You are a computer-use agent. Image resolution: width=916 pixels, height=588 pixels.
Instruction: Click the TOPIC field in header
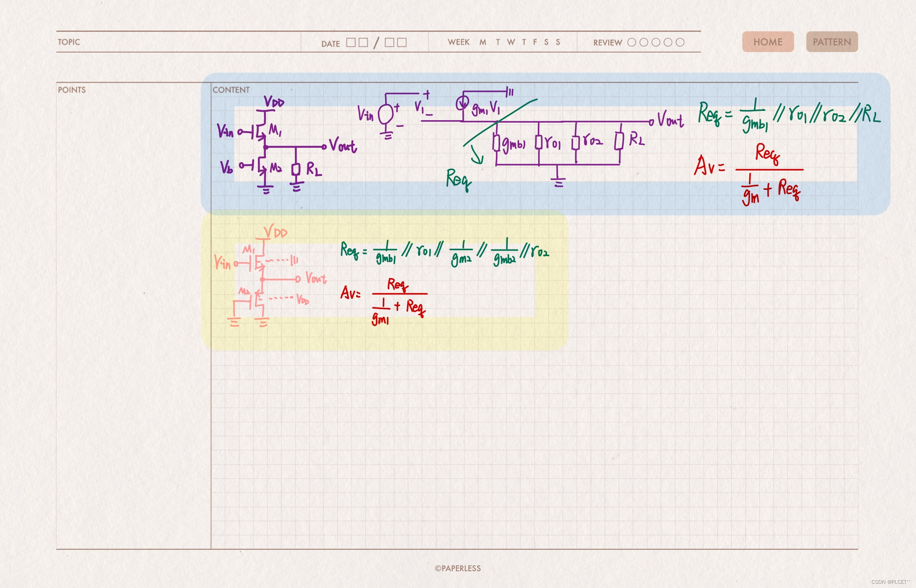tap(69, 42)
